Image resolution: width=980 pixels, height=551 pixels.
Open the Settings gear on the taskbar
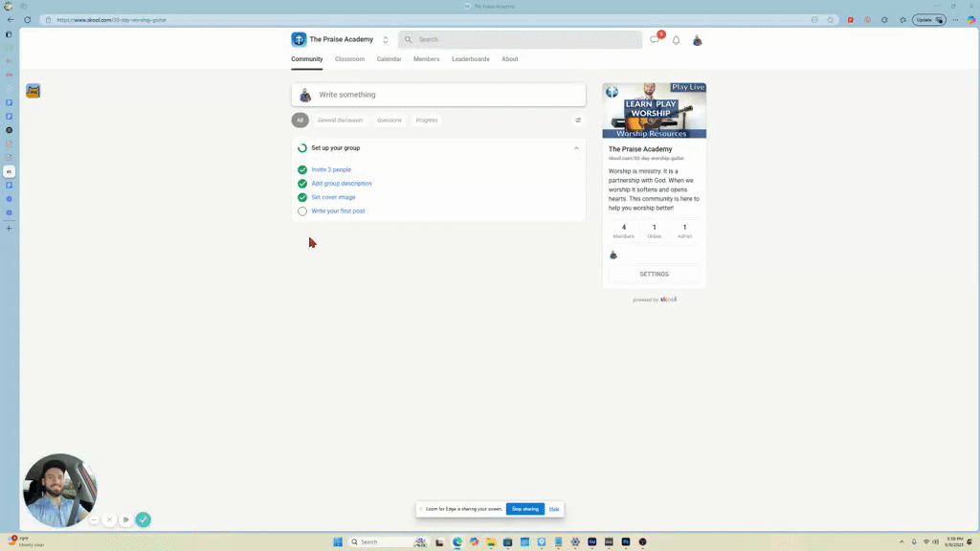[x=575, y=541]
